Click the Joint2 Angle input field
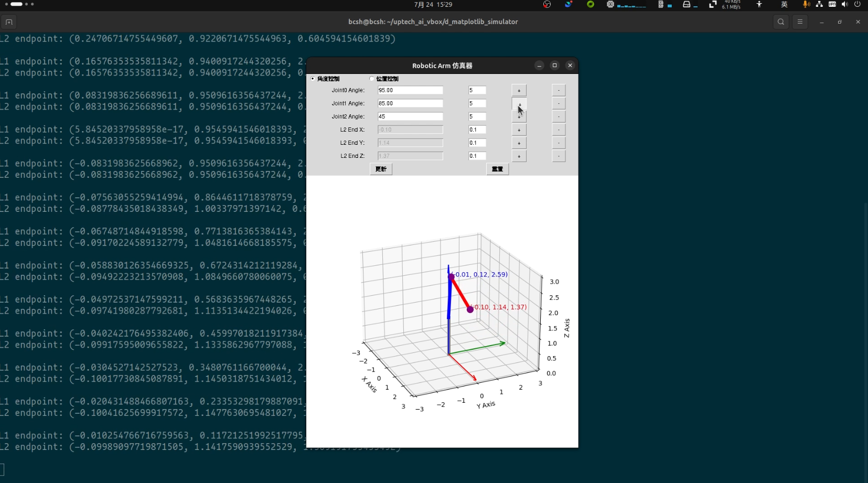 (x=410, y=116)
